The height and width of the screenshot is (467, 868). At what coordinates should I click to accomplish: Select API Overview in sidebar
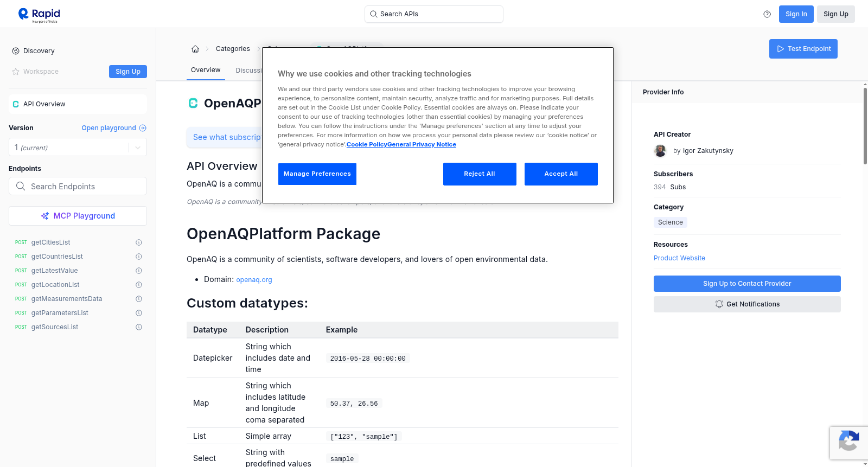point(78,104)
